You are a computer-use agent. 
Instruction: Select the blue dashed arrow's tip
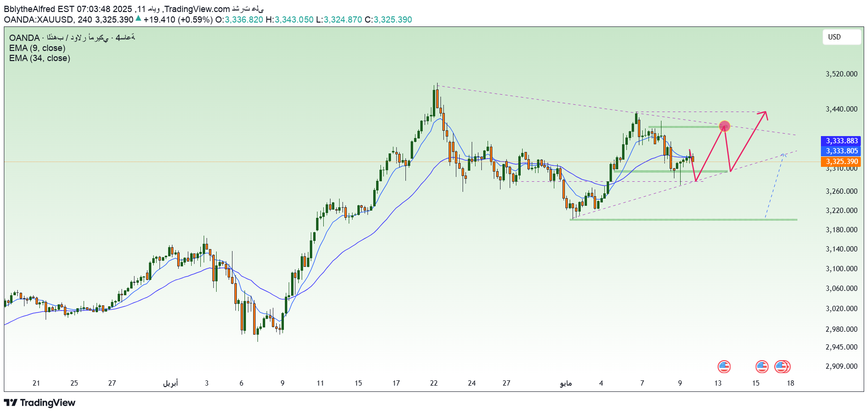[x=783, y=154]
